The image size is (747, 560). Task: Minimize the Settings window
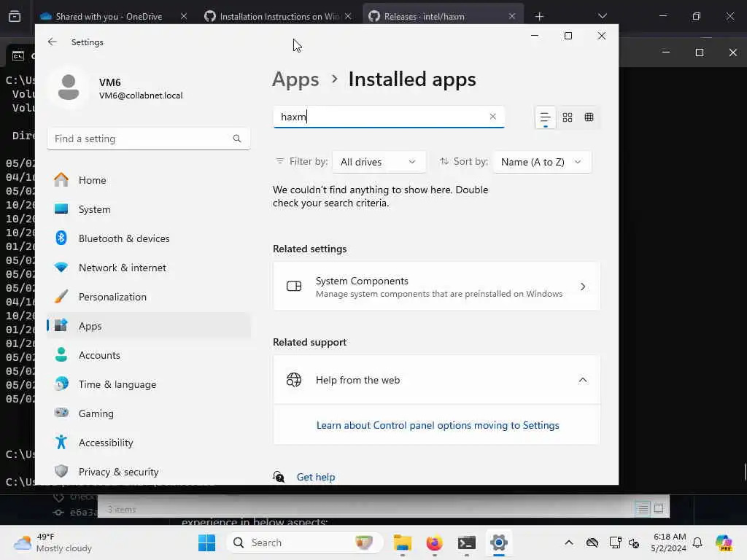pos(535,36)
